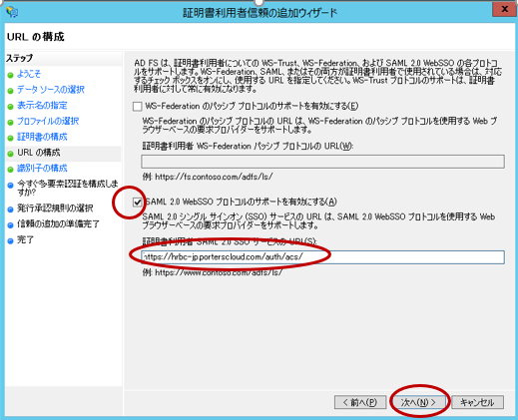Click the WS-Federation passive protocol URL field
The height and width of the screenshot is (420, 518).
point(322,162)
